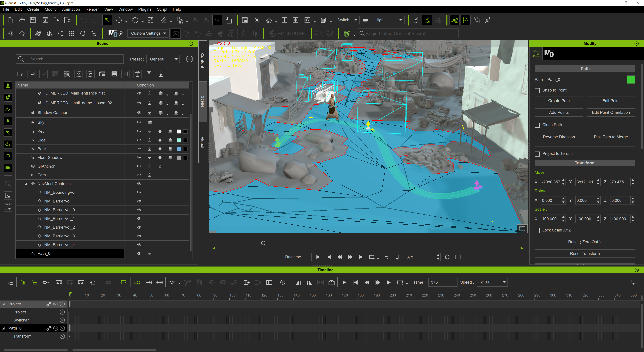
Task: Click the timeline track list icon
Action: [10, 282]
